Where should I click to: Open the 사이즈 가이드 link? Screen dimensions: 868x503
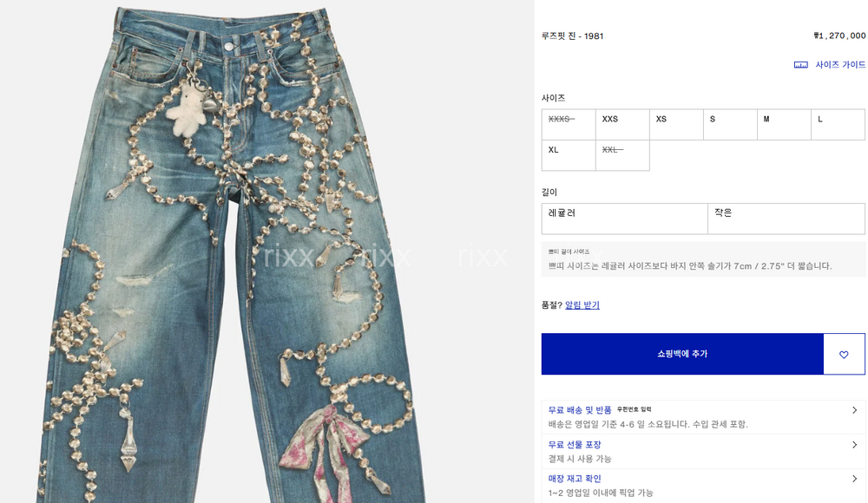839,65
